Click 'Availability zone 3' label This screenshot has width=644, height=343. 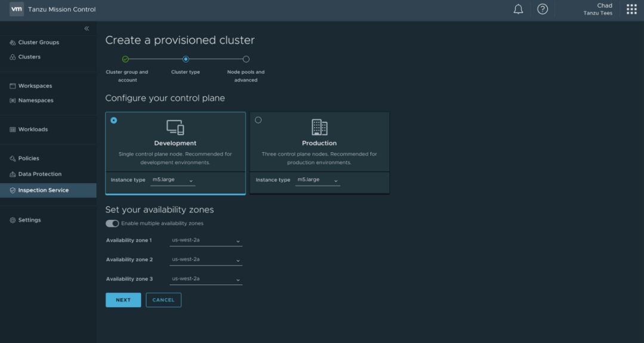point(129,279)
